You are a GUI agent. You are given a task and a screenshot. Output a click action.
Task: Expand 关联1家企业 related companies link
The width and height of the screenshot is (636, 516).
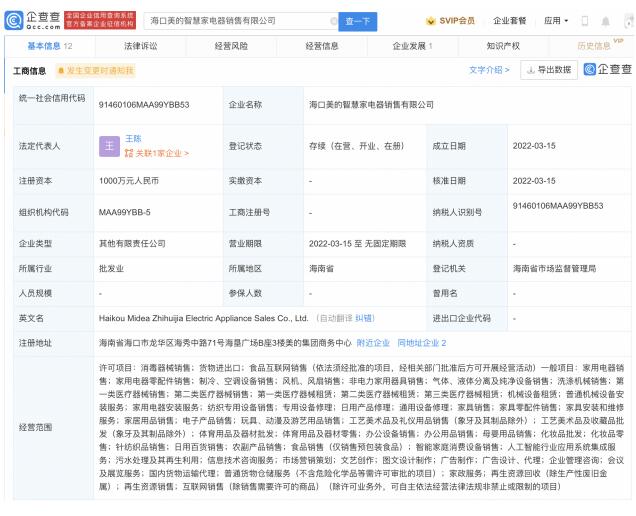pos(157,153)
